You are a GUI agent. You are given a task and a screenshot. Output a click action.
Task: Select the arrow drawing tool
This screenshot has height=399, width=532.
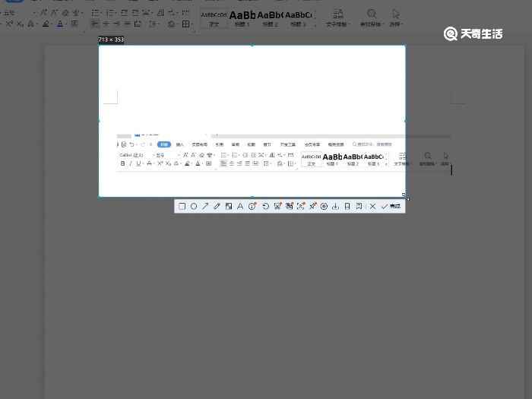tap(205, 206)
